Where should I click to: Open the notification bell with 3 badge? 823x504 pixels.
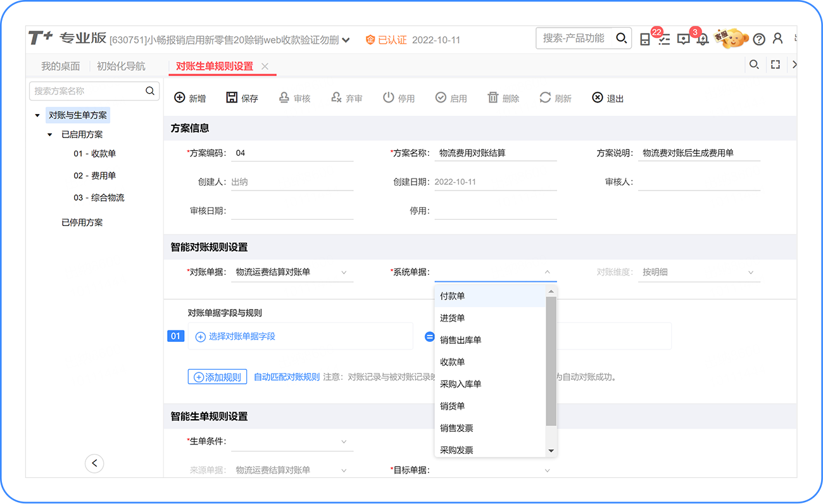(x=702, y=39)
